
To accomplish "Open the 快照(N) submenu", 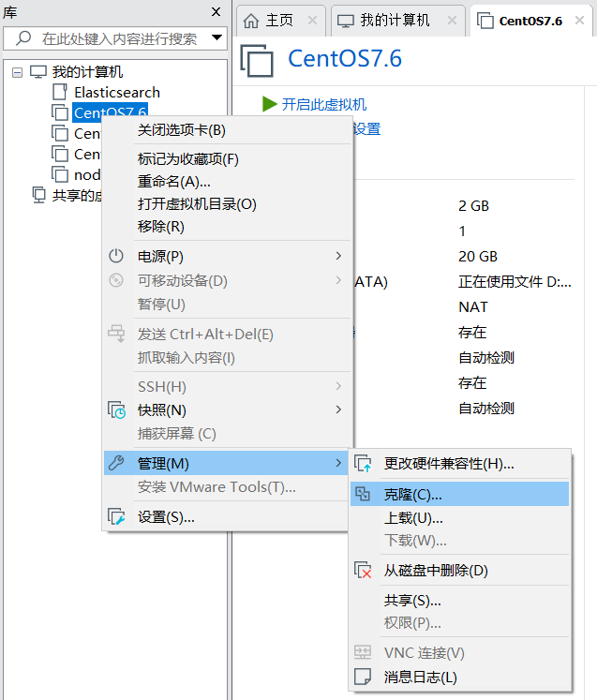I will (228, 410).
